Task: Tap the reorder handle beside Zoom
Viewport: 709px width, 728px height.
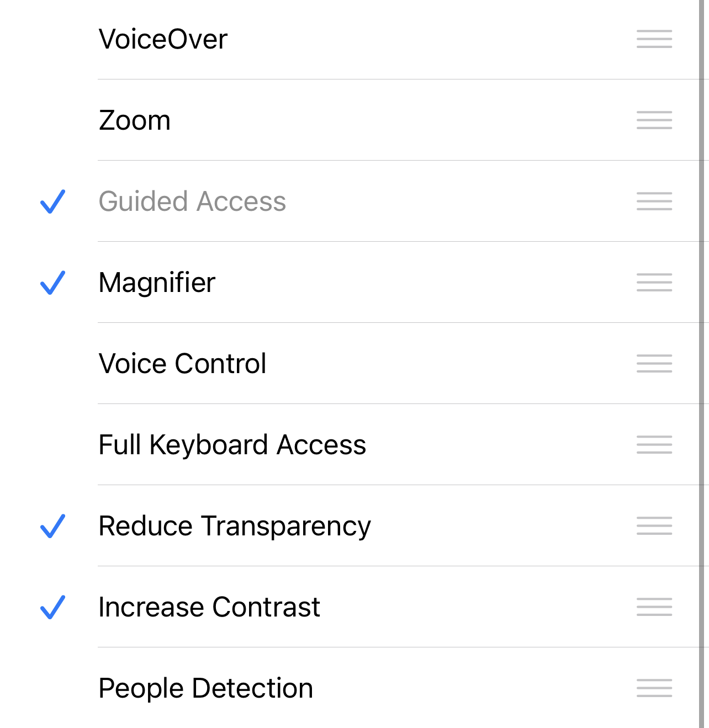Action: [x=654, y=120]
